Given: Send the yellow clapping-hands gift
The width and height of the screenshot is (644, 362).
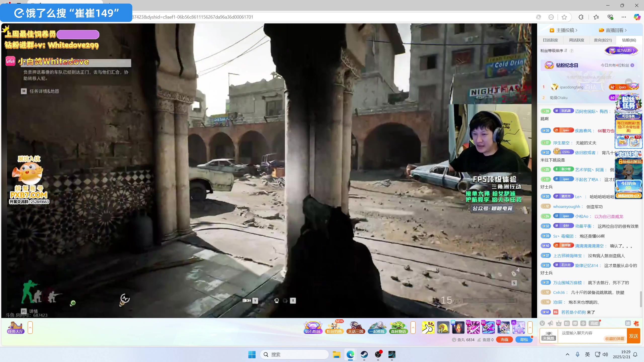Looking at the screenshot, I should point(428,328).
